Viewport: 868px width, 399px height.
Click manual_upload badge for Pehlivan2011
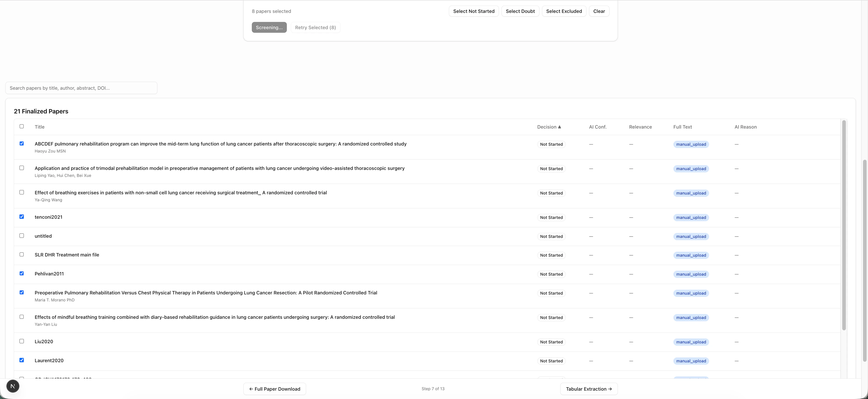coord(691,274)
